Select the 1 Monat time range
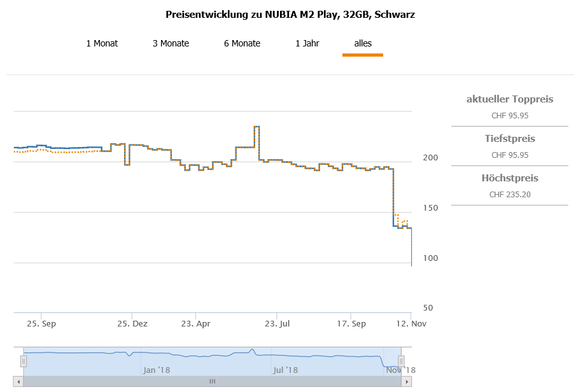Screen dimensions: 576x392 pos(102,43)
